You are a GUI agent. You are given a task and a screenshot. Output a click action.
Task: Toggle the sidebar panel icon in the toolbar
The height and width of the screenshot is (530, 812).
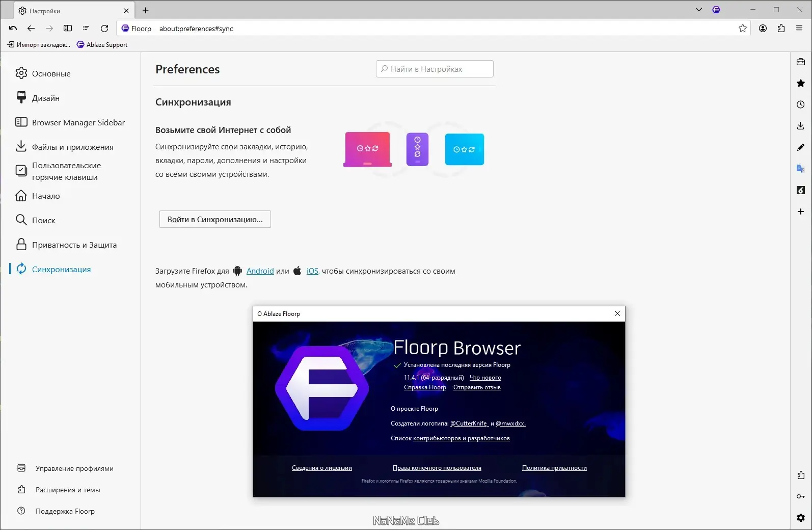click(x=68, y=29)
